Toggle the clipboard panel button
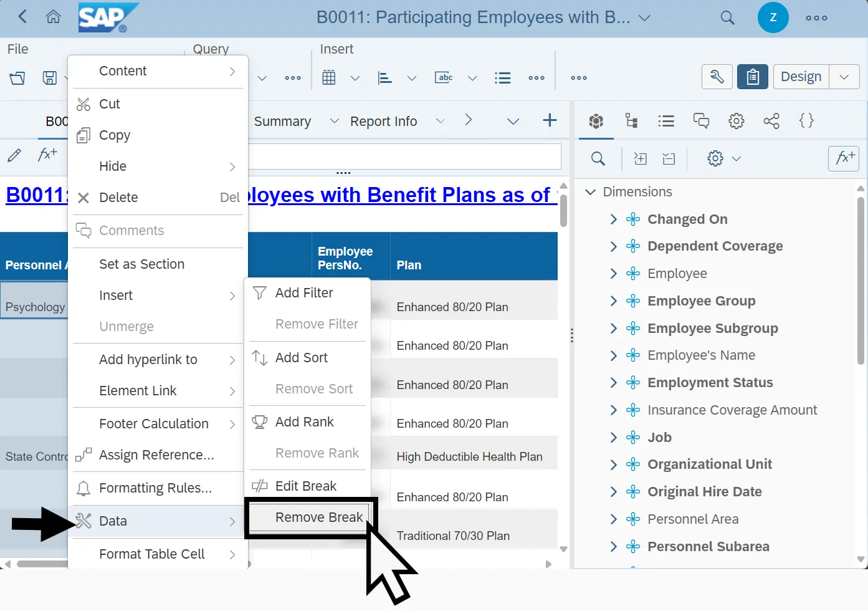This screenshot has width=868, height=611. pos(752,77)
